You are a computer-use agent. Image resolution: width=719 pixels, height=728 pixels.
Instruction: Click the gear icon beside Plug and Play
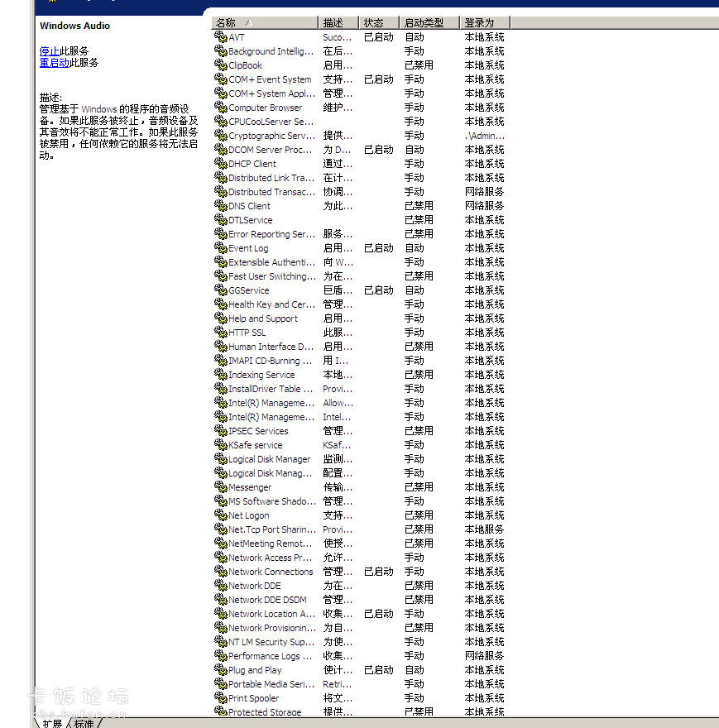(x=221, y=670)
